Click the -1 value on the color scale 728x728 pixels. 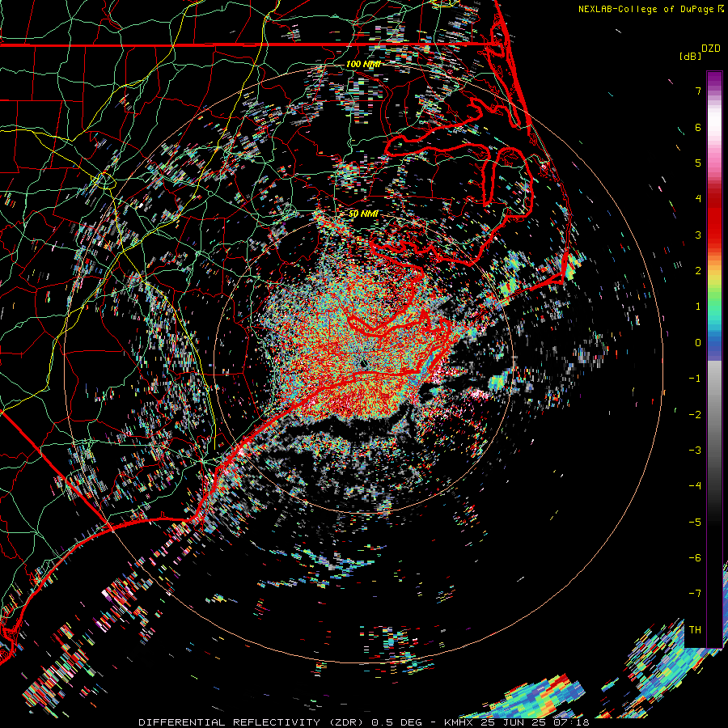[695, 379]
